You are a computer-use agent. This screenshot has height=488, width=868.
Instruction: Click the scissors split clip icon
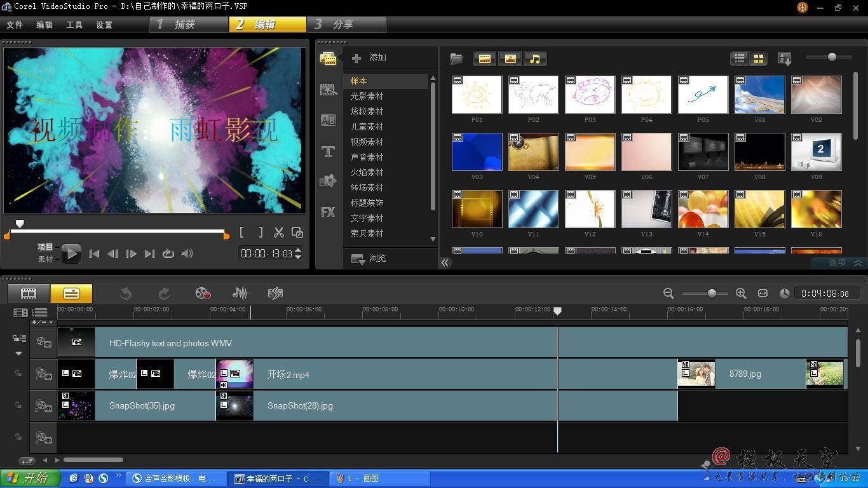pos(278,233)
